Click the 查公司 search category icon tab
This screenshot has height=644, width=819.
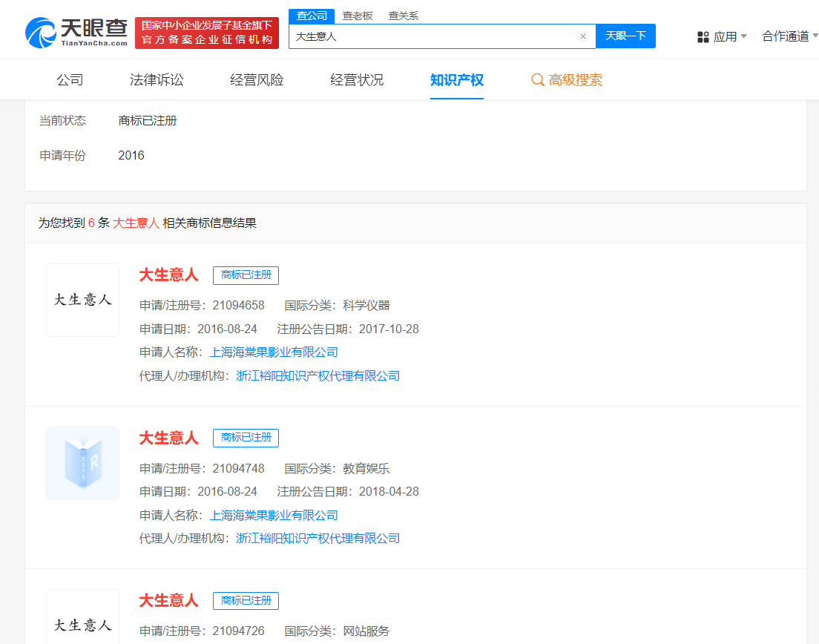point(311,15)
